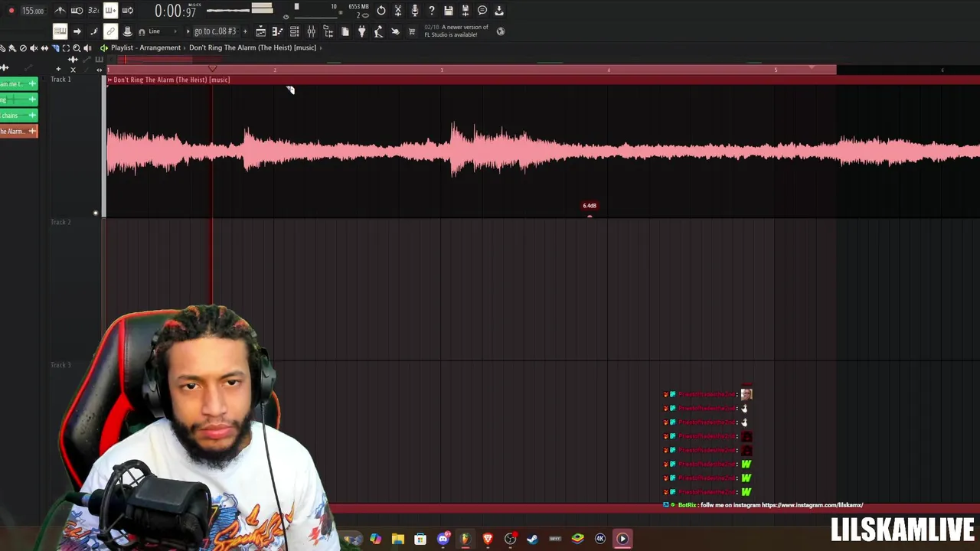Toggle wait for input to start playing
Viewport: 980px width, 551px height.
click(77, 11)
